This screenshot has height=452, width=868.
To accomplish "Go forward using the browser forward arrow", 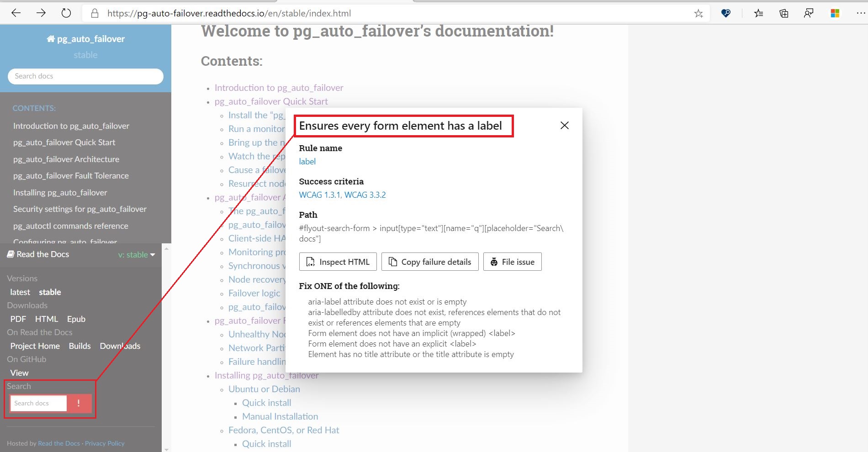I will [41, 13].
